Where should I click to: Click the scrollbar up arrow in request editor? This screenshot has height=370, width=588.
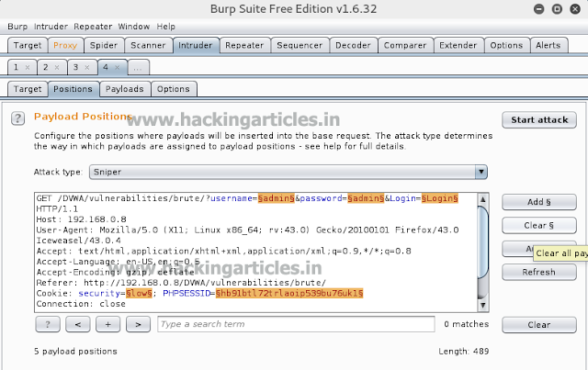(x=483, y=199)
